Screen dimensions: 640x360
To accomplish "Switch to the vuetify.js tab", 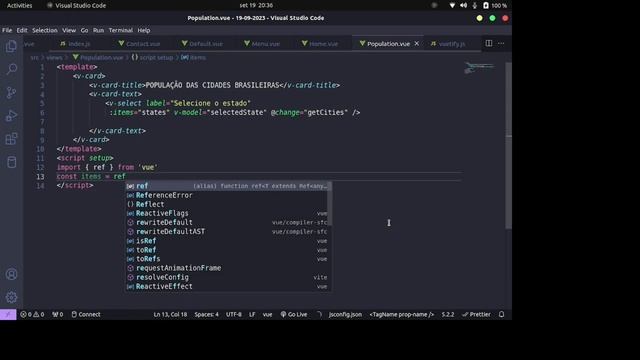I will pos(448,44).
